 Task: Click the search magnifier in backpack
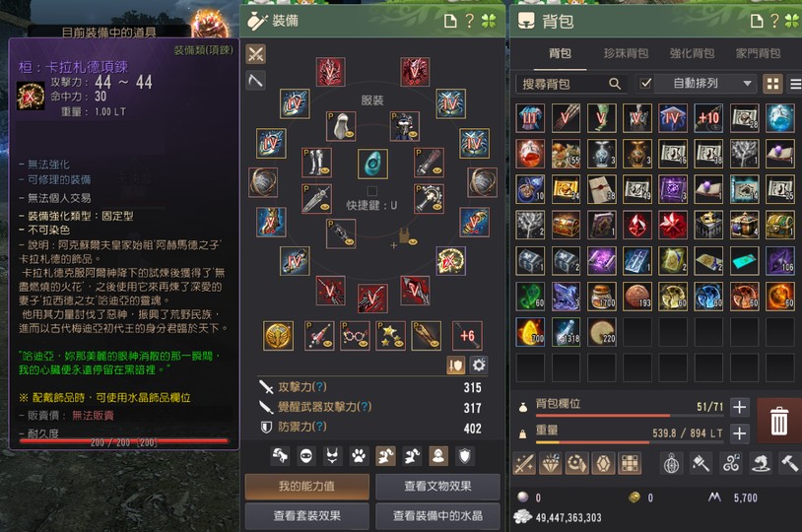pos(614,84)
